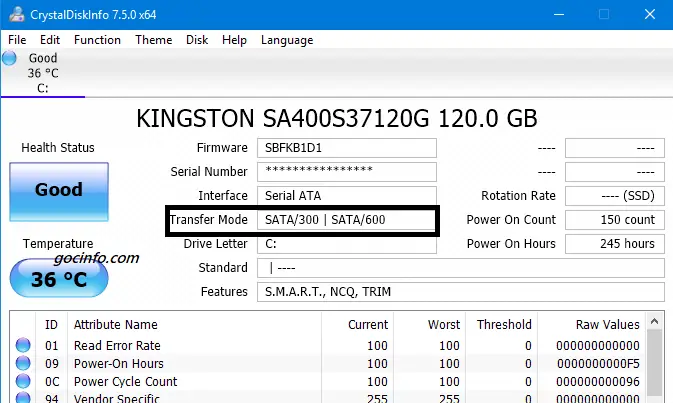This screenshot has height=403, width=673.
Task: Click the disk title KINGSTON SA400S37120G 120.0 GB
Action: [337, 119]
